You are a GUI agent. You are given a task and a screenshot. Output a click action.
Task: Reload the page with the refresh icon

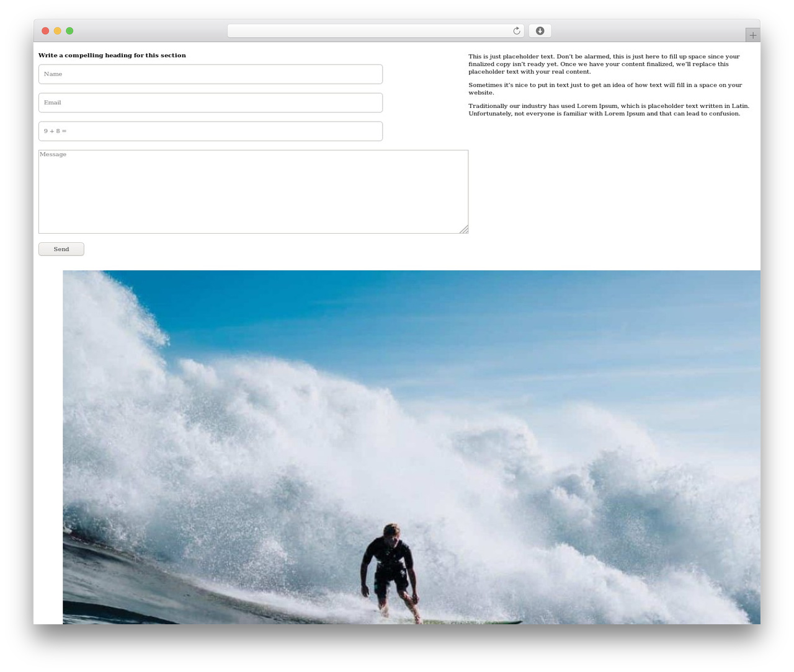click(x=516, y=31)
